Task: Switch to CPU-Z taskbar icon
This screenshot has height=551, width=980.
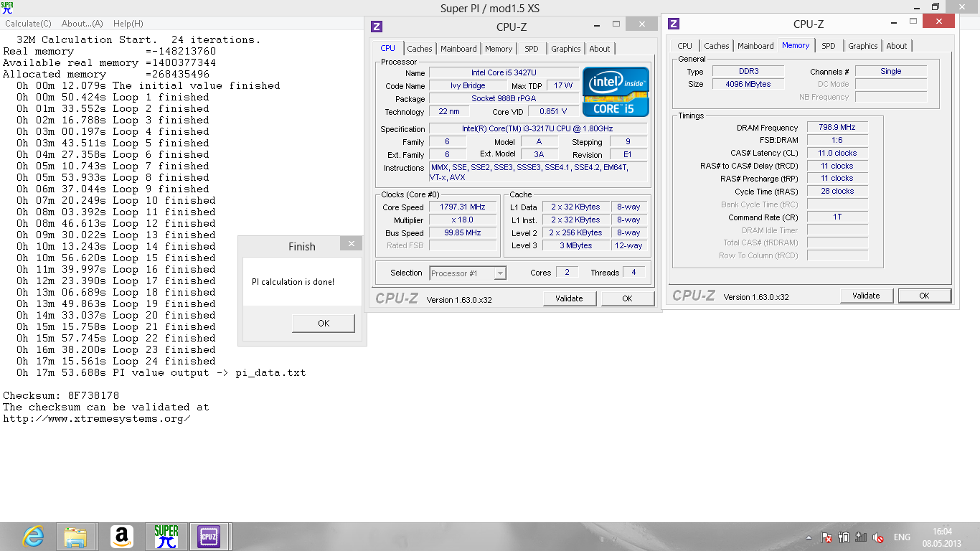Action: click(209, 537)
